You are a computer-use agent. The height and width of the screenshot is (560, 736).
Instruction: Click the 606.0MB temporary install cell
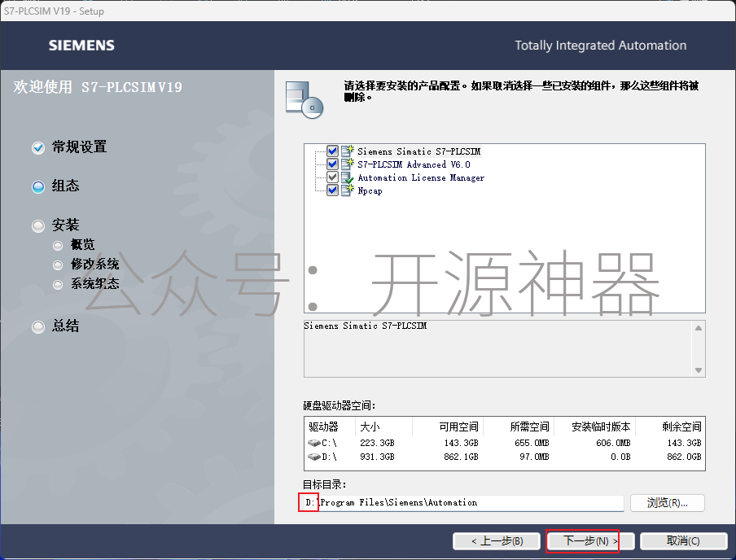point(613,443)
